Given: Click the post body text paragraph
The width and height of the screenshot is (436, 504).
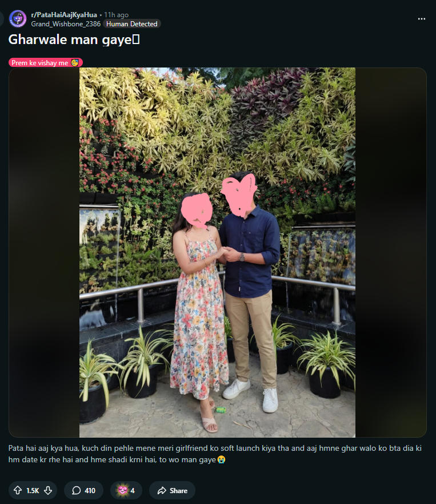Looking at the screenshot, I should click(x=215, y=454).
